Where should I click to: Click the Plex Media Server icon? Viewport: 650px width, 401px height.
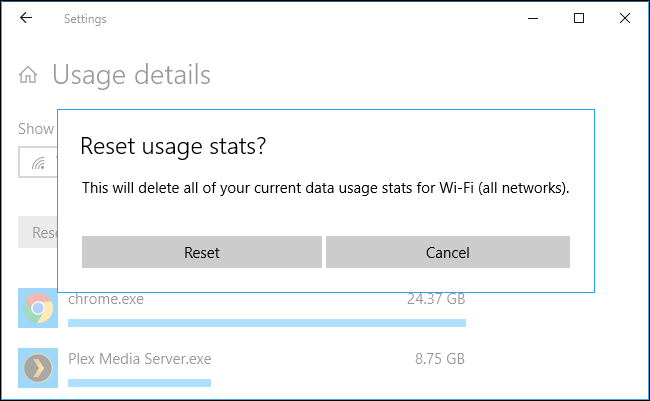tap(39, 367)
